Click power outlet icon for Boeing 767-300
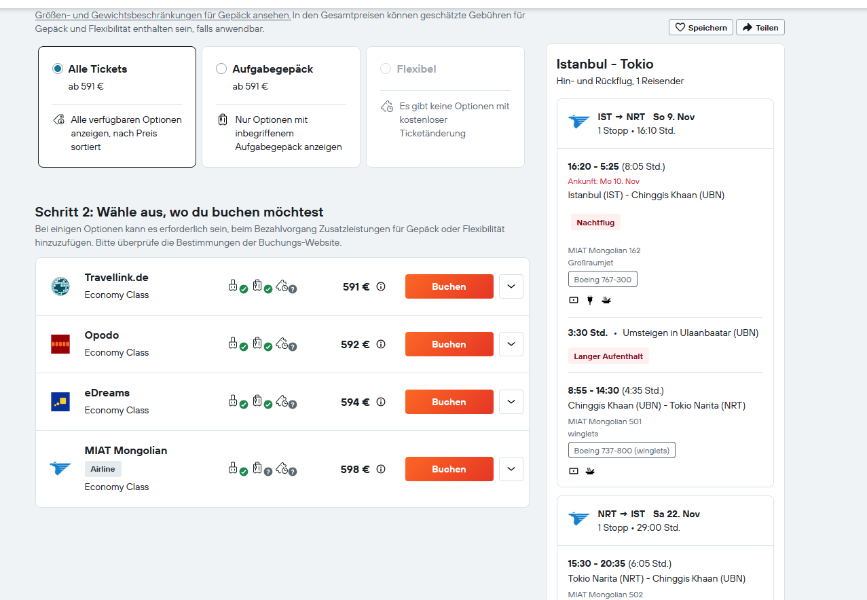The height and width of the screenshot is (600, 867). [x=590, y=300]
